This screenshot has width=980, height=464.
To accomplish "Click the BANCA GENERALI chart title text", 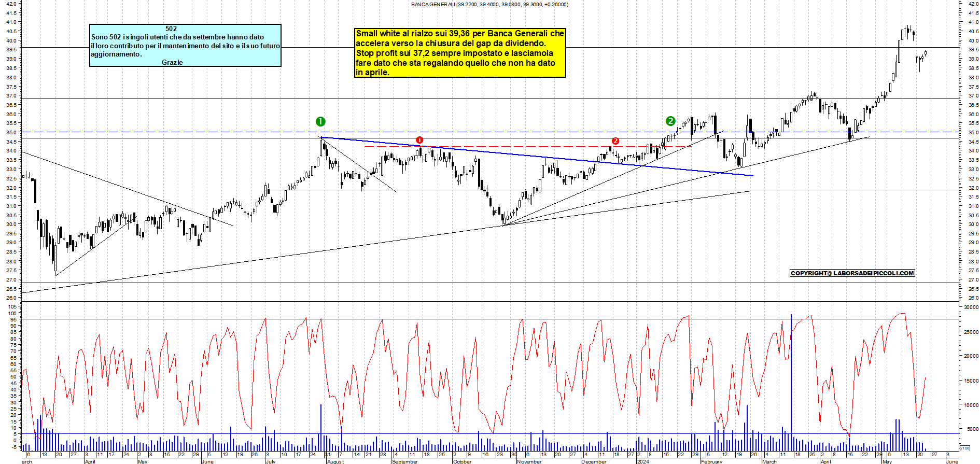I will point(489,5).
